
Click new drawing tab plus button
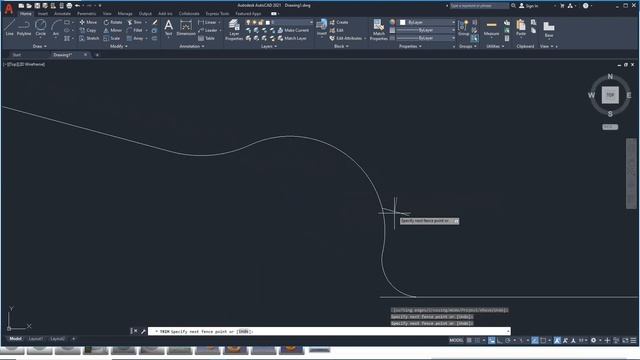(97, 55)
